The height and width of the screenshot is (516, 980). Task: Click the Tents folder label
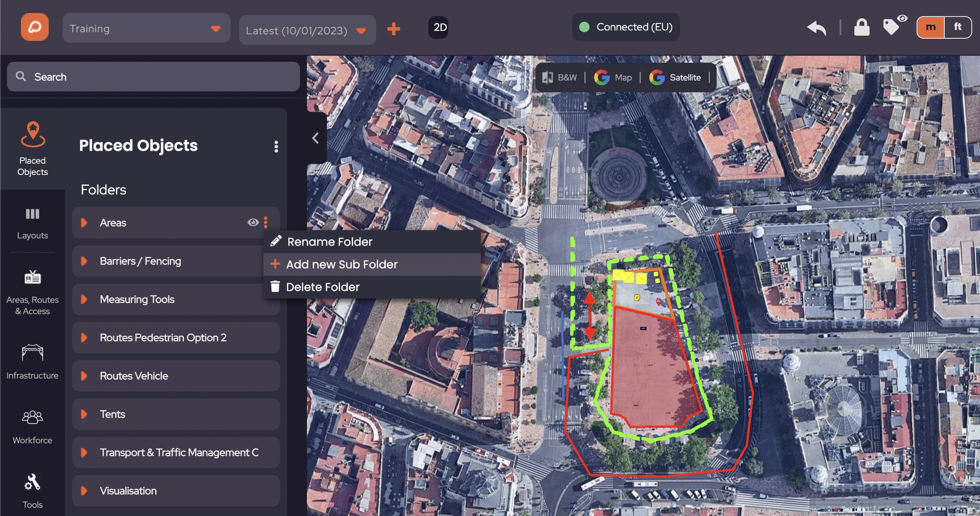tap(112, 414)
